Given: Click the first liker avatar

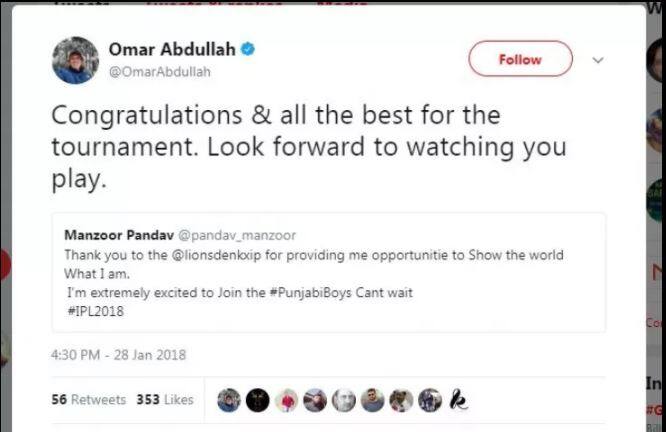Looking at the screenshot, I should point(228,400).
